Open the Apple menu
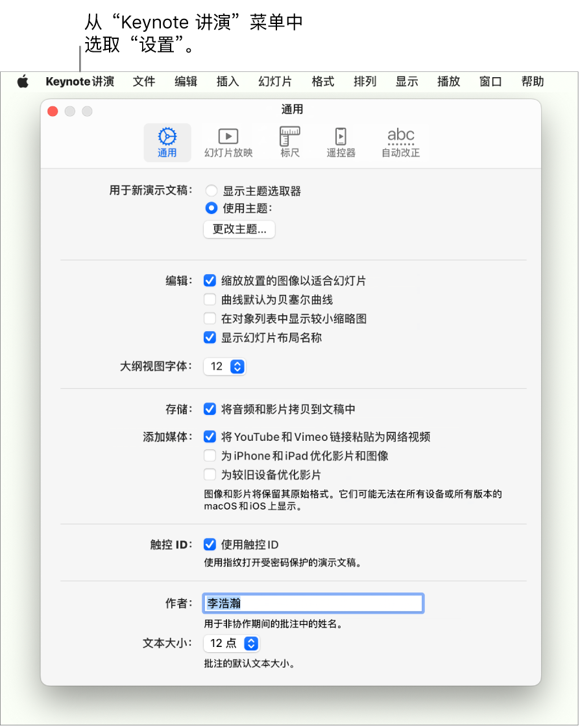This screenshot has height=728, width=580. pos(23,82)
